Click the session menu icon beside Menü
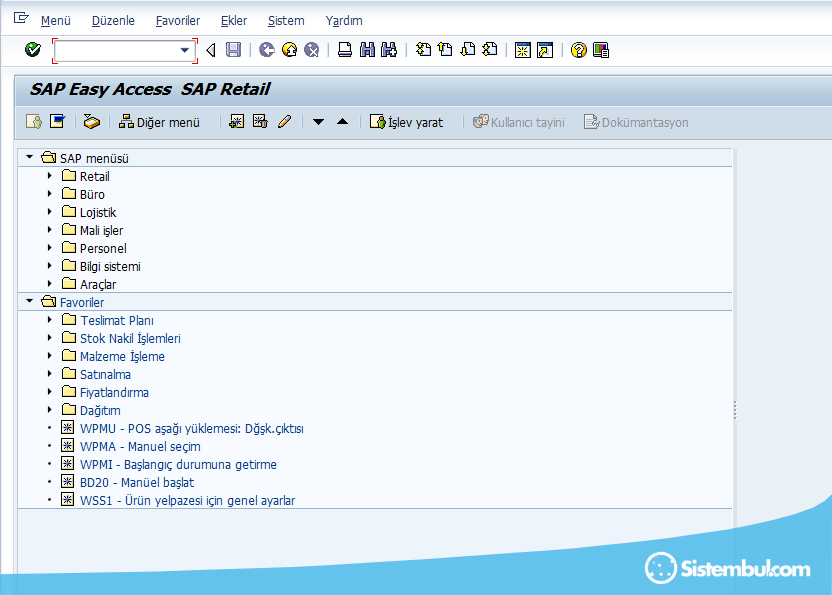832x595 pixels. (21, 18)
